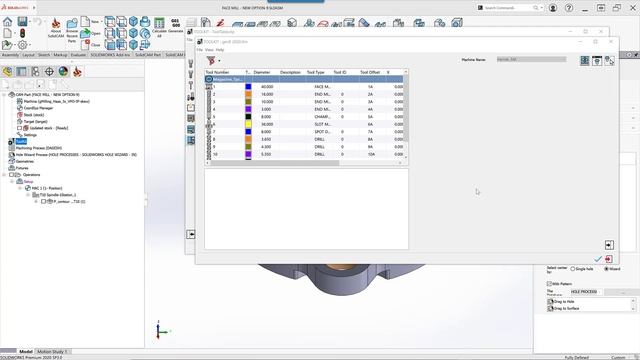Open the PropertyManager tab icon
Image resolution: width=640 pixels, height=360 pixels.
point(21,71)
